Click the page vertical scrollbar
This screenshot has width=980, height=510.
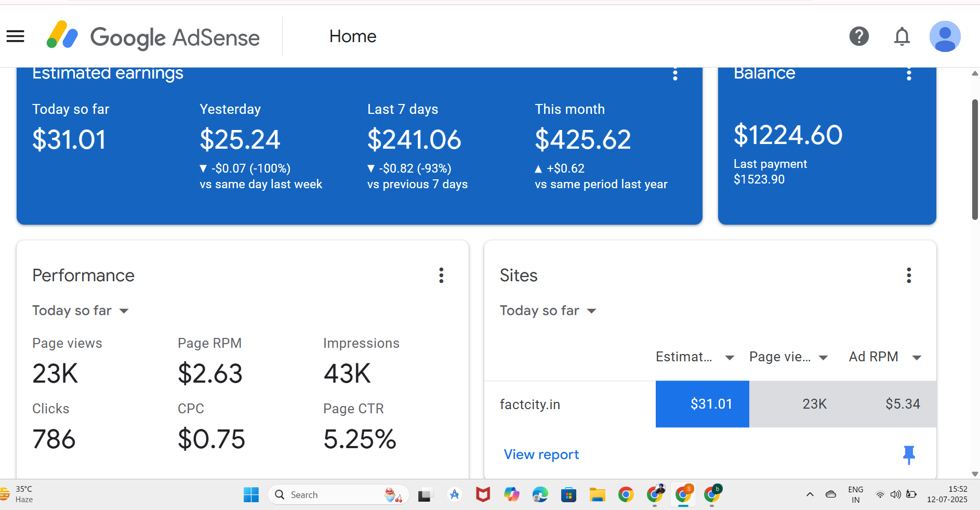975,161
